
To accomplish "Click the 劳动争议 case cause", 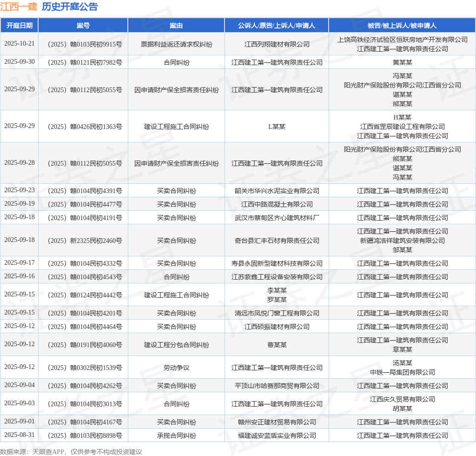I will click(x=176, y=368).
